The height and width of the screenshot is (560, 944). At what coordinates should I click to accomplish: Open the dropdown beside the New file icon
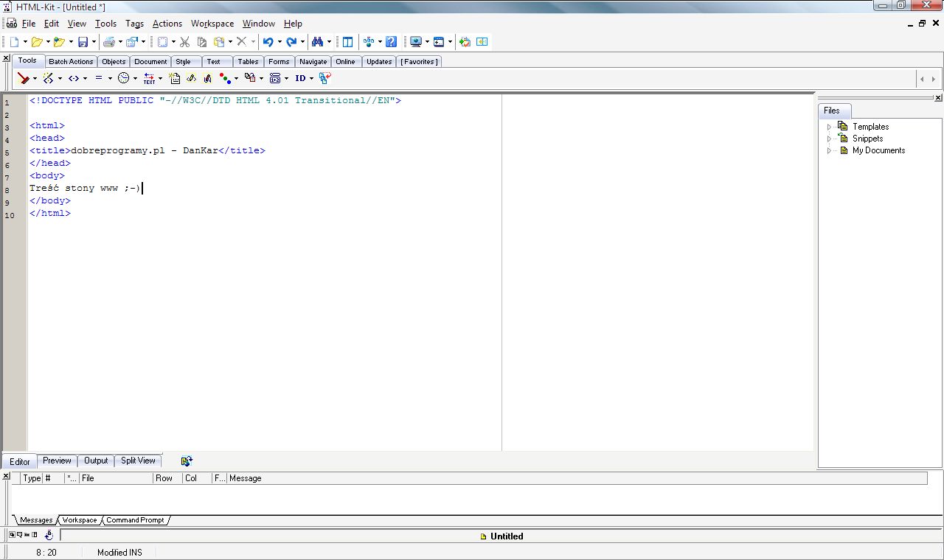(x=26, y=42)
